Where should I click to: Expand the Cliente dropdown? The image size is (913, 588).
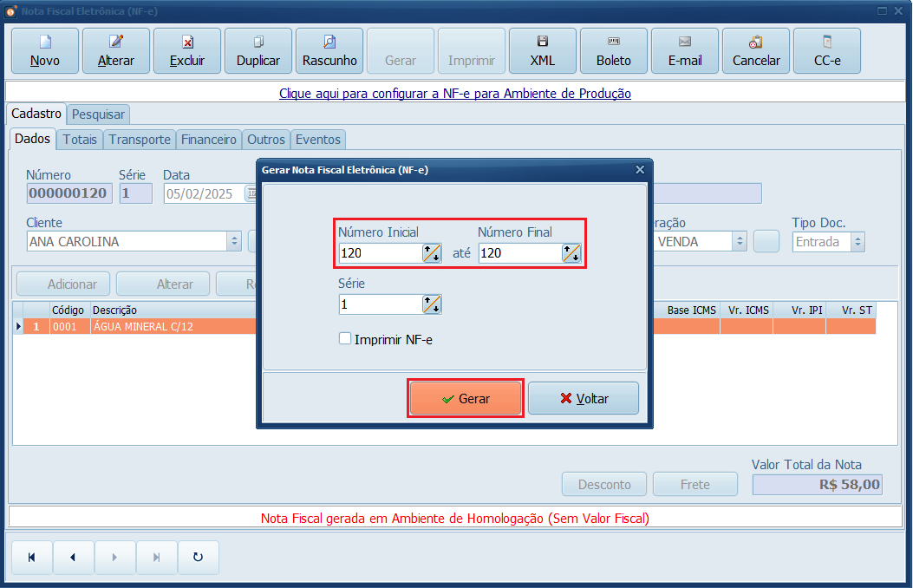pos(234,242)
